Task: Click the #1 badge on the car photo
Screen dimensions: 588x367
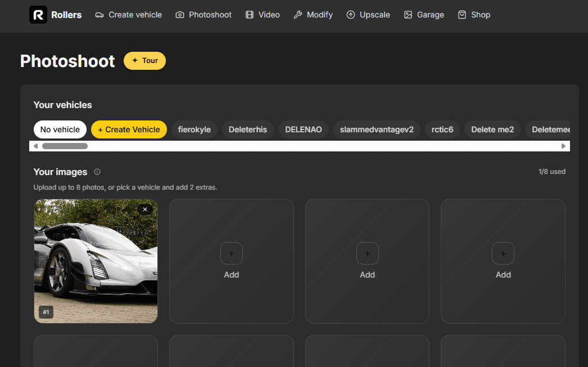Action: (46, 312)
